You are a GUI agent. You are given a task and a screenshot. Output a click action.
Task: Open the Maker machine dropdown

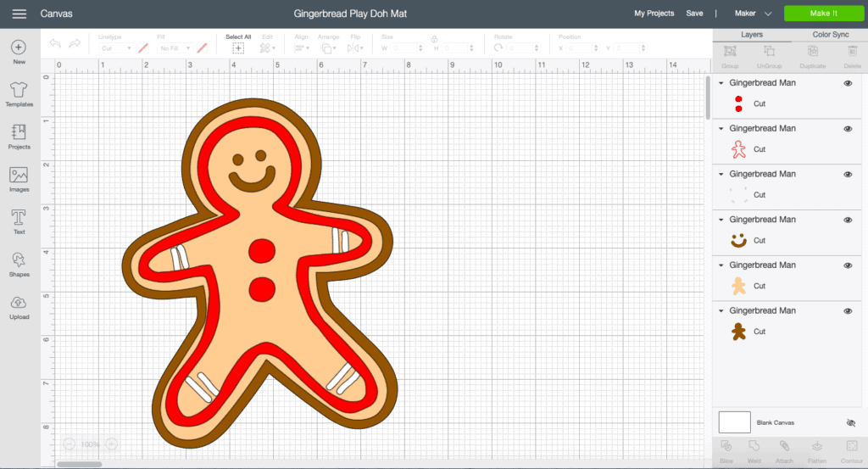tap(754, 14)
